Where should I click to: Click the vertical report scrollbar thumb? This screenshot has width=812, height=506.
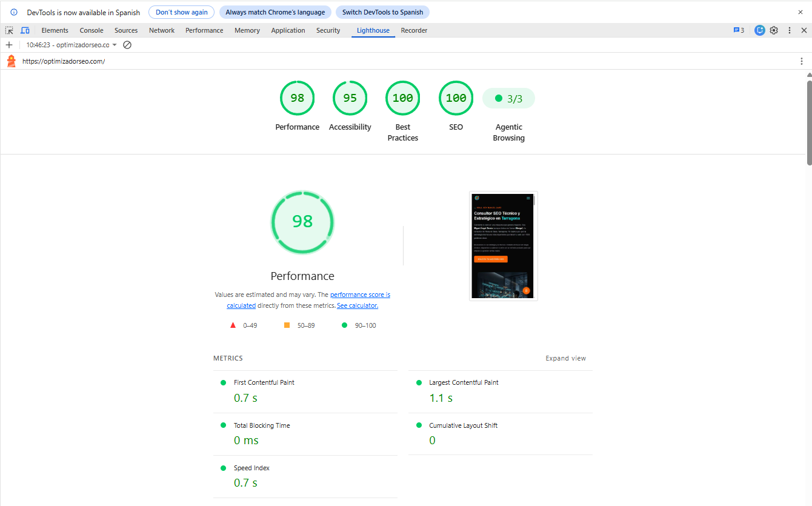point(809,122)
